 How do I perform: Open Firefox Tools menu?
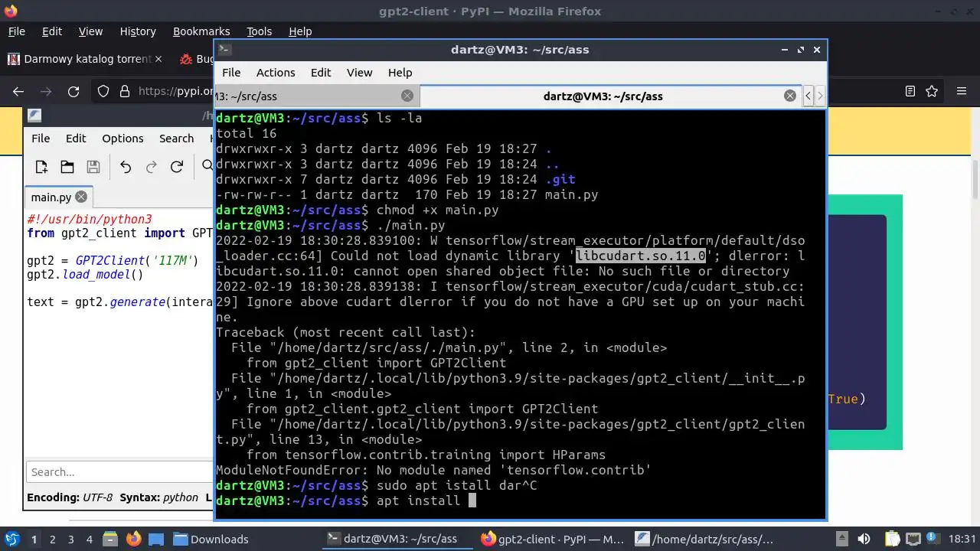pos(259,31)
